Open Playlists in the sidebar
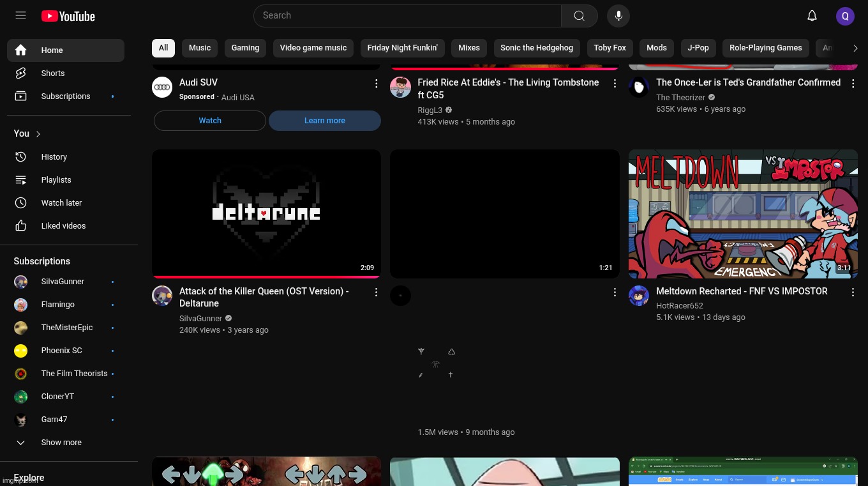 pos(66,180)
